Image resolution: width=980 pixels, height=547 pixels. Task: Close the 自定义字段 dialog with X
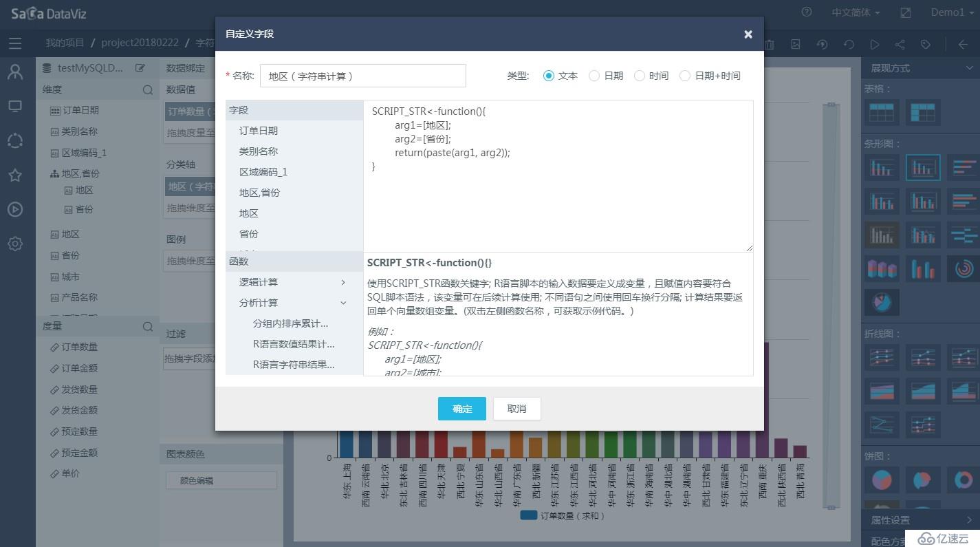tap(748, 34)
